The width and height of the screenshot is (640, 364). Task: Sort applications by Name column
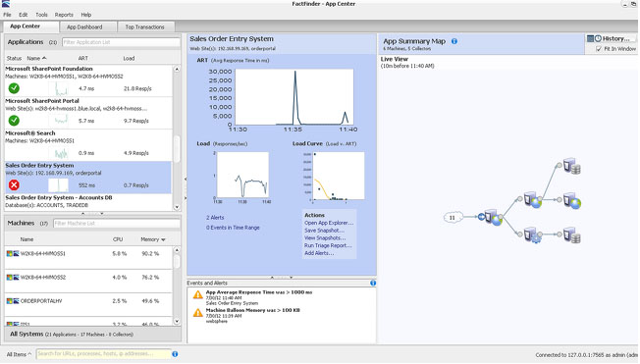click(36, 58)
